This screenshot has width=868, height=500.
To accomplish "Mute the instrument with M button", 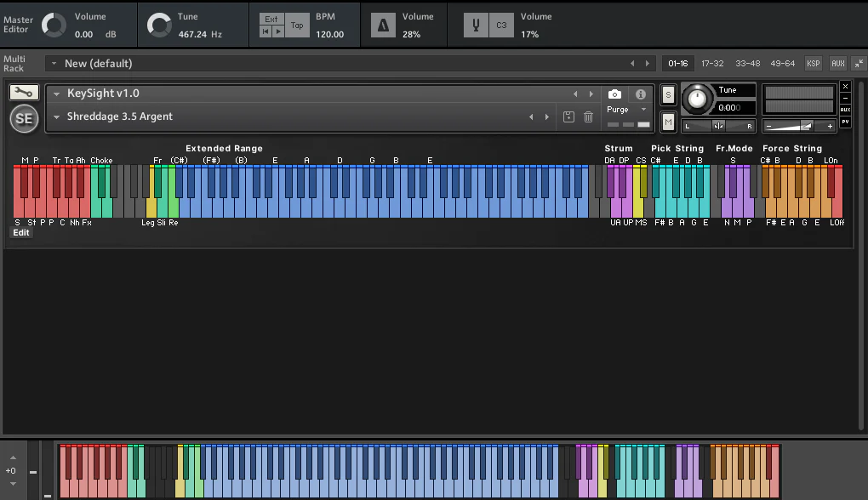I will [668, 122].
